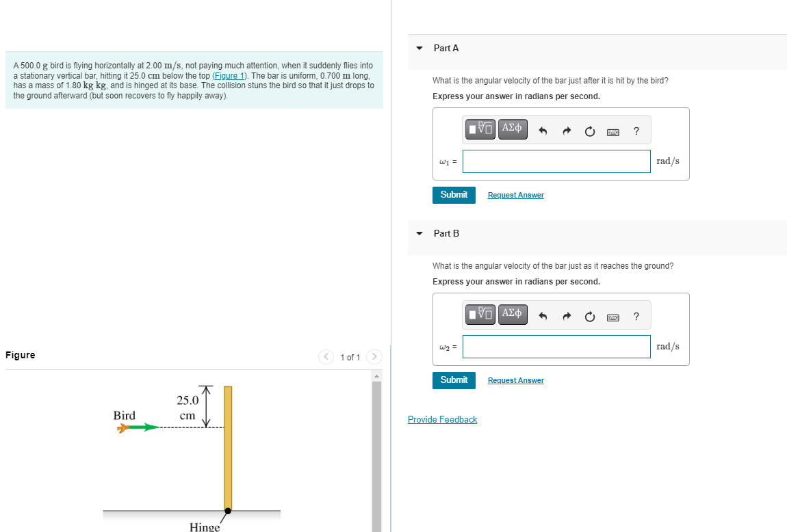Open math templates button in Part A toolbar
Viewport: 787px width, 532px height.
(x=480, y=129)
